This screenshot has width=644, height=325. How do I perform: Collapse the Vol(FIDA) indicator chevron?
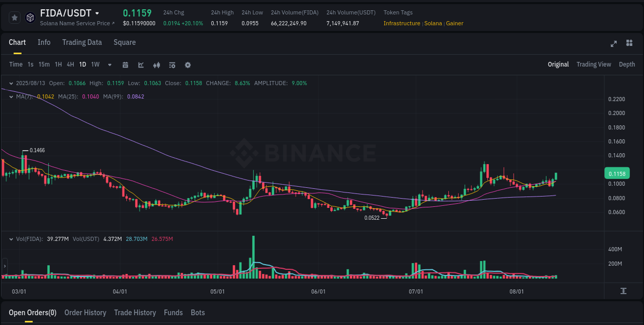pyautogui.click(x=11, y=239)
